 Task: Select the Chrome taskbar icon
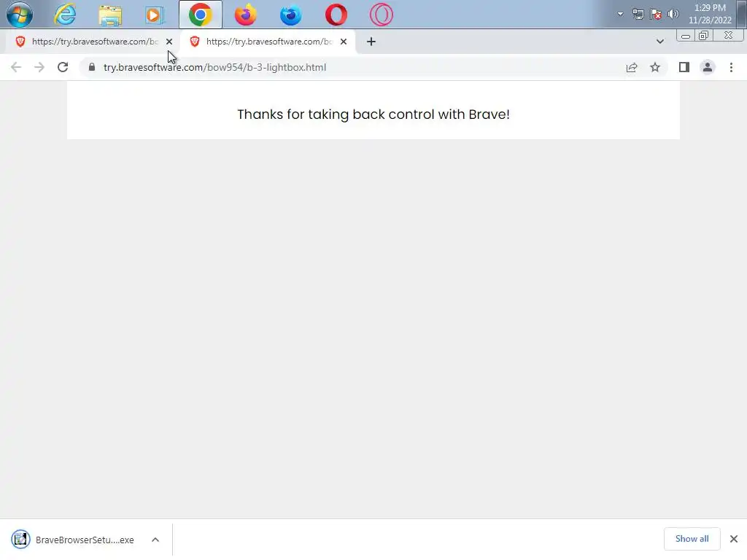tap(201, 15)
